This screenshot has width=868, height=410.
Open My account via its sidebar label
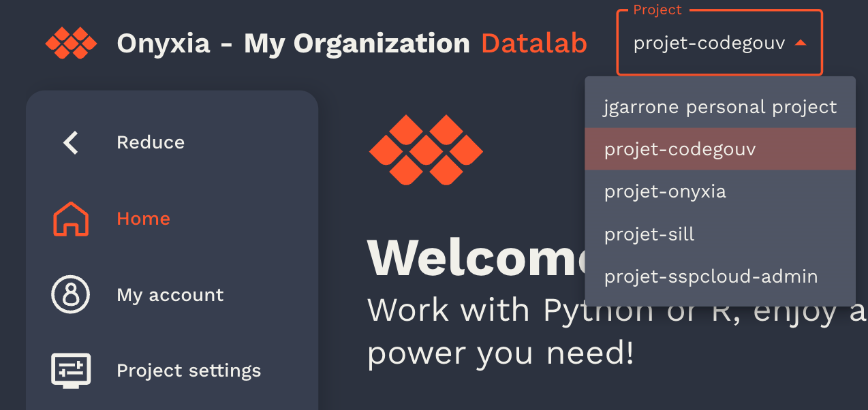click(170, 295)
